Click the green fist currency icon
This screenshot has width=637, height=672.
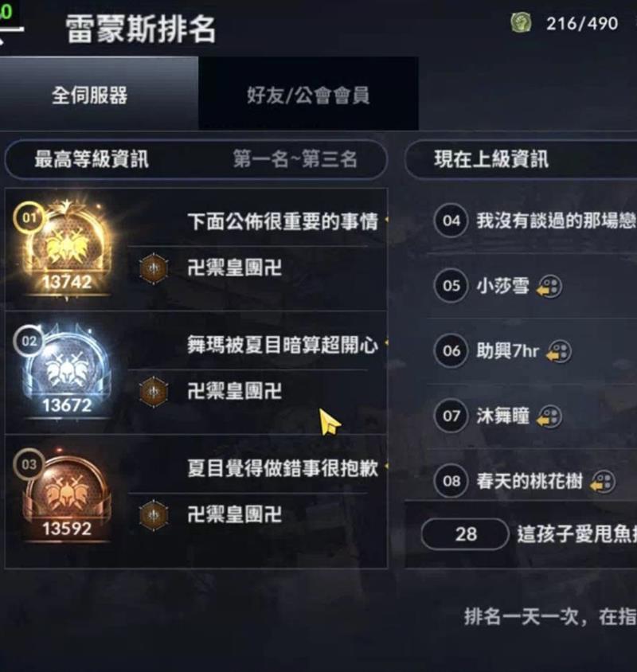pos(522,23)
